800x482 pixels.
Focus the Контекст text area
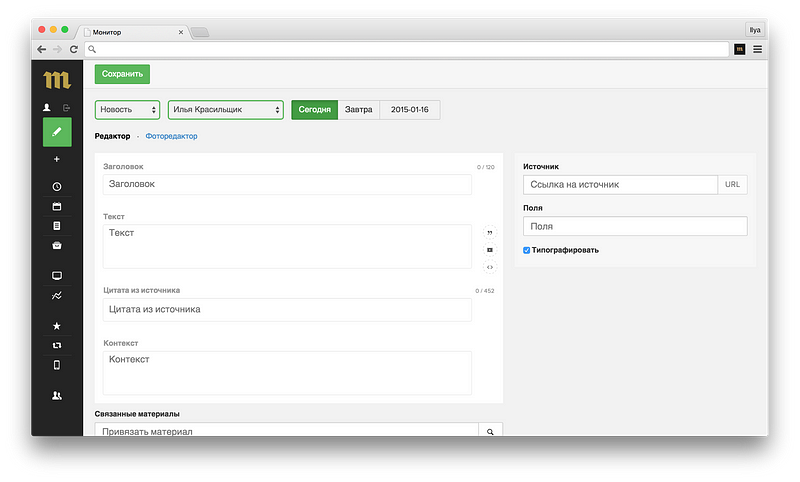pyautogui.click(x=287, y=373)
